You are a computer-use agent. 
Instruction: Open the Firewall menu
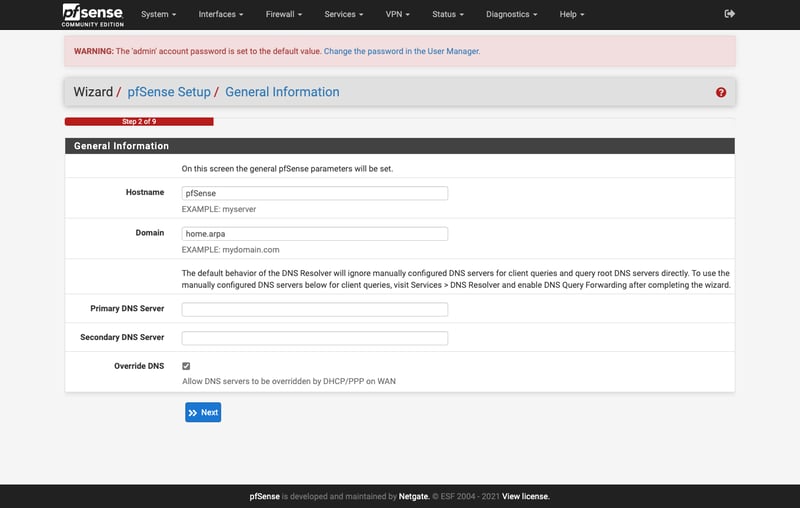[284, 14]
